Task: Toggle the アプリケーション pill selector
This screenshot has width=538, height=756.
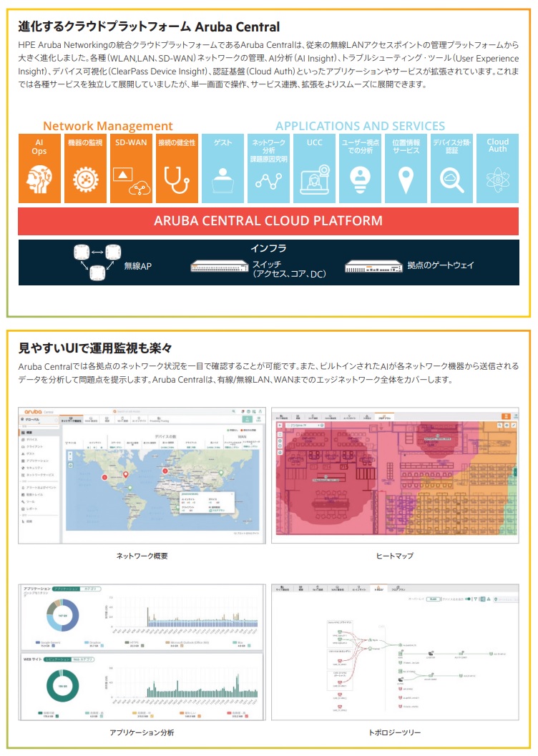Action: tap(66, 589)
